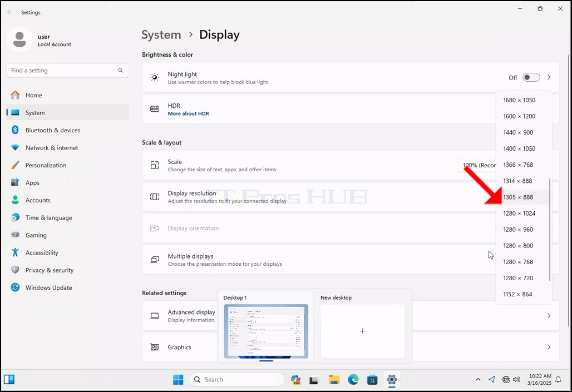Open Graphics settings chevron
The width and height of the screenshot is (572, 392).
(549, 347)
